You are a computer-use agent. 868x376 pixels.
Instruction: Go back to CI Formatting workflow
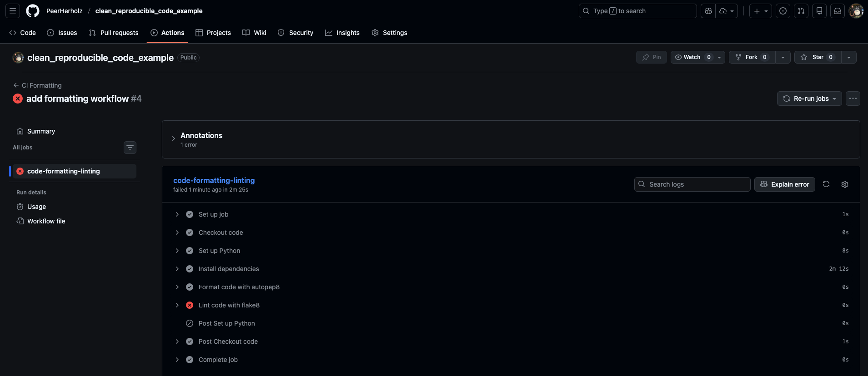click(x=37, y=85)
